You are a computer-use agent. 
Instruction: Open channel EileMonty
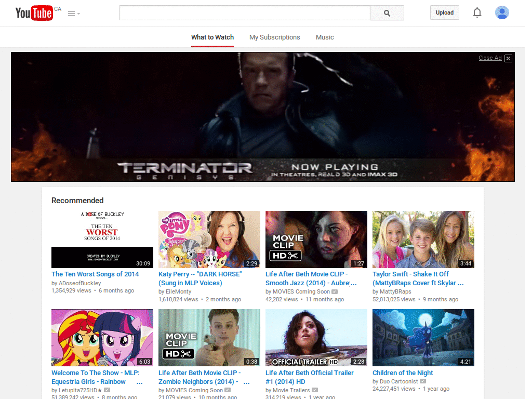coord(179,292)
